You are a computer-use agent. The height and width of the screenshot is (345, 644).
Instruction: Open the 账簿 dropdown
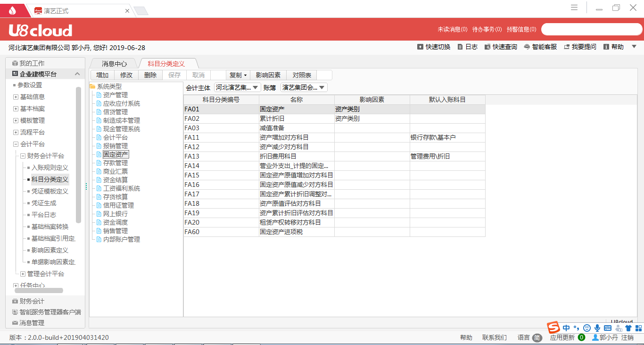pyautogui.click(x=304, y=87)
